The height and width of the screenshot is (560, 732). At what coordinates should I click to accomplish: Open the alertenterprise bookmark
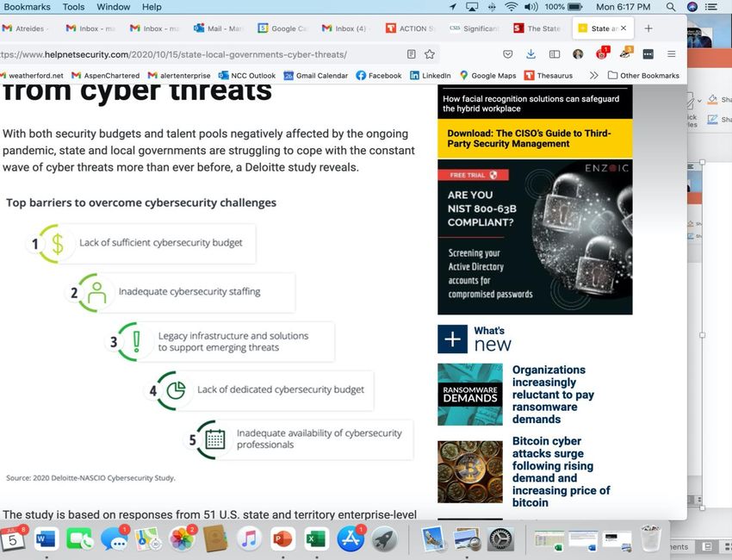[179, 75]
